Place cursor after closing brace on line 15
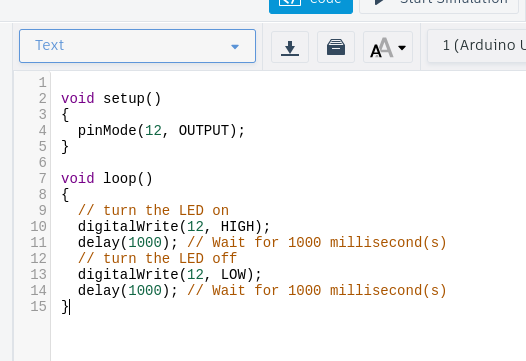526x361 pixels. [x=69, y=307]
